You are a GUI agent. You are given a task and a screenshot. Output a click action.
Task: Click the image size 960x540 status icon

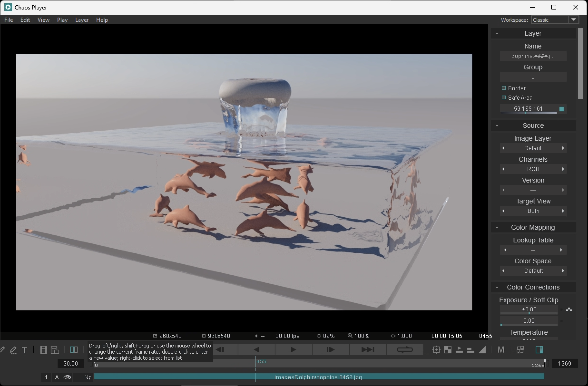[155, 336]
